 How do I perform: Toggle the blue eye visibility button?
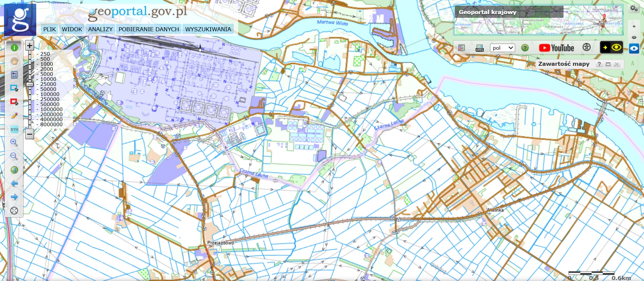click(634, 48)
